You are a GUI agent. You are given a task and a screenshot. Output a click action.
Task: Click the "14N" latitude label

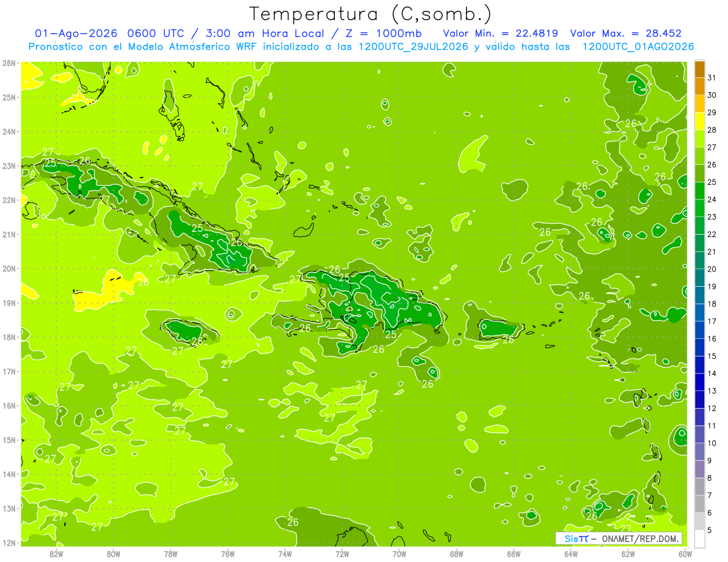coord(8,474)
